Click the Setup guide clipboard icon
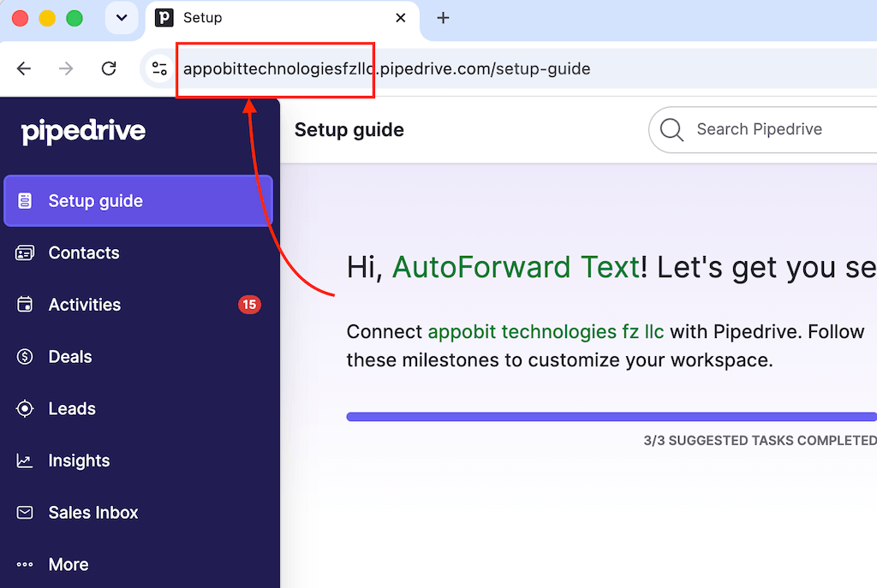 click(x=25, y=200)
